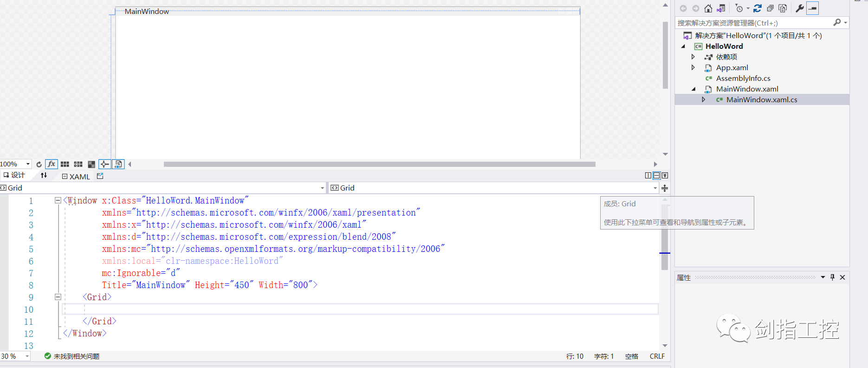Select App.xaml in Solution Explorer
The height and width of the screenshot is (368, 868).
coord(732,68)
